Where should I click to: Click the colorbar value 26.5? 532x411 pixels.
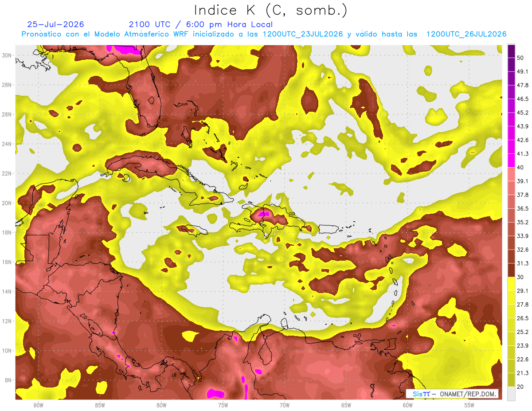coord(523,318)
